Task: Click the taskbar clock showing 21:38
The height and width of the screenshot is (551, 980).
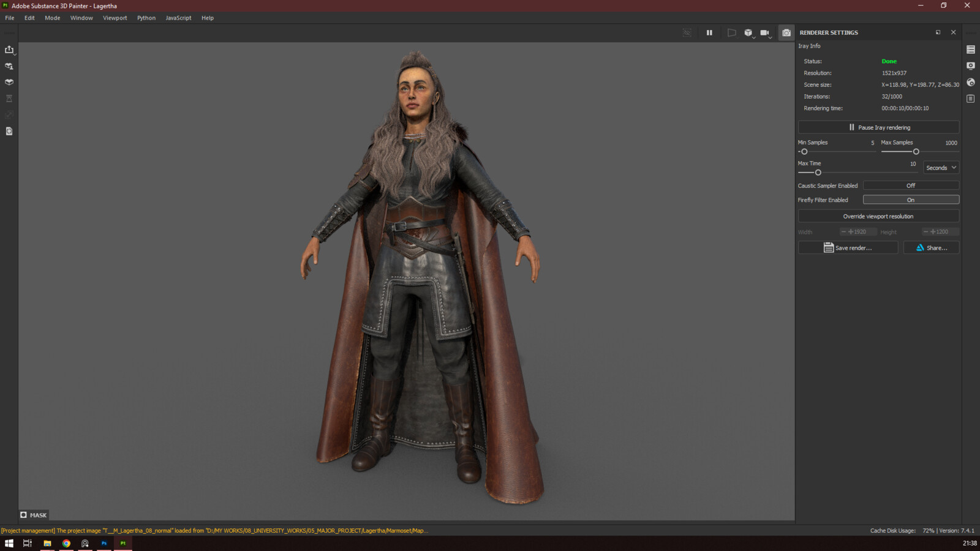Action: pos(970,543)
